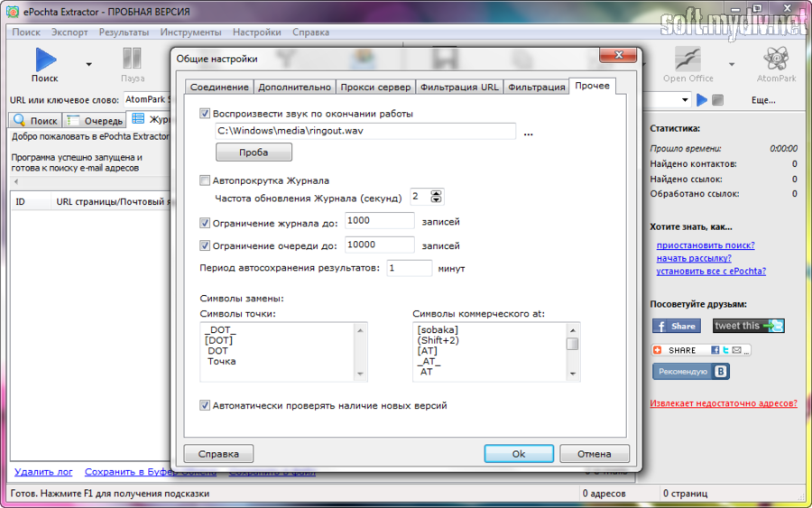The image size is (812, 508).
Task: Open the Инструменты menu
Action: tap(190, 32)
